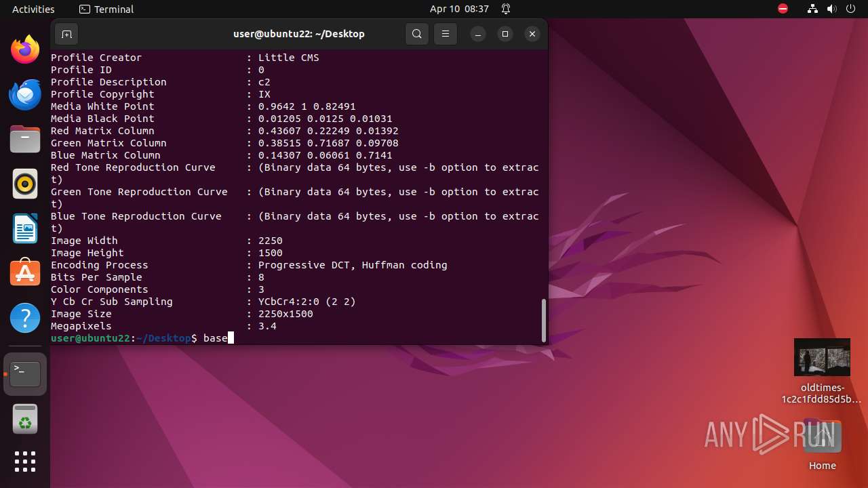Image resolution: width=868 pixels, height=488 pixels.
Task: Open LibreOffice Writer from dock
Action: coord(25,228)
